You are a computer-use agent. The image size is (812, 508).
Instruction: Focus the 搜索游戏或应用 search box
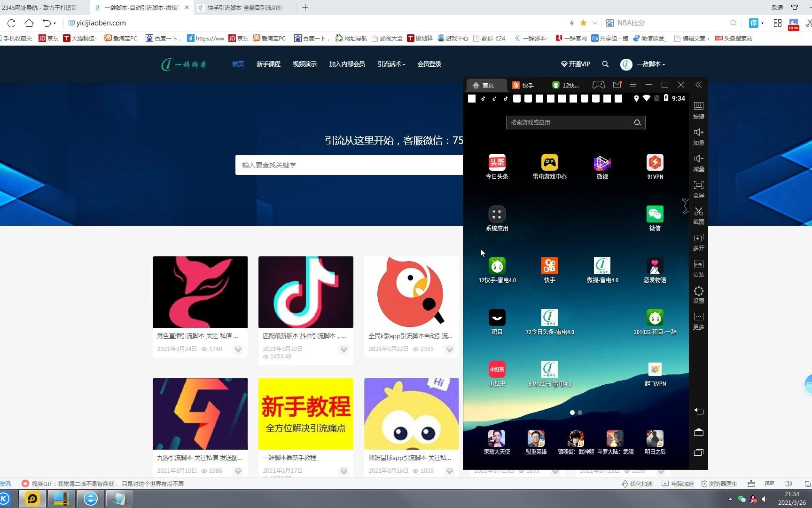(x=576, y=122)
